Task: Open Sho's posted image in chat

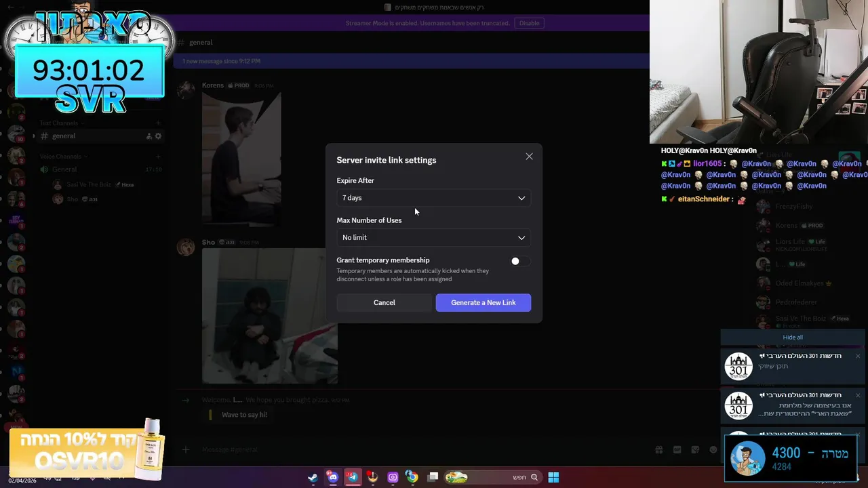Action: point(270,316)
